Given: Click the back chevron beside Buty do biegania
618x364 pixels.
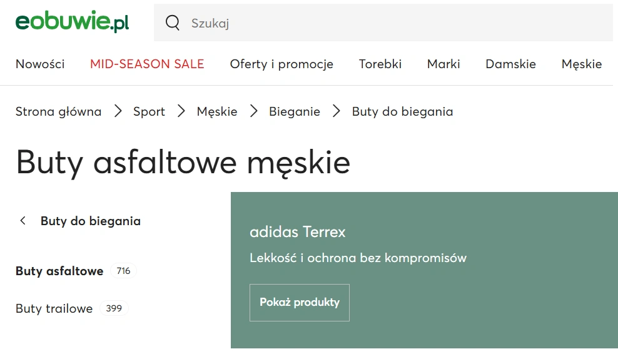Looking at the screenshot, I should (x=23, y=221).
